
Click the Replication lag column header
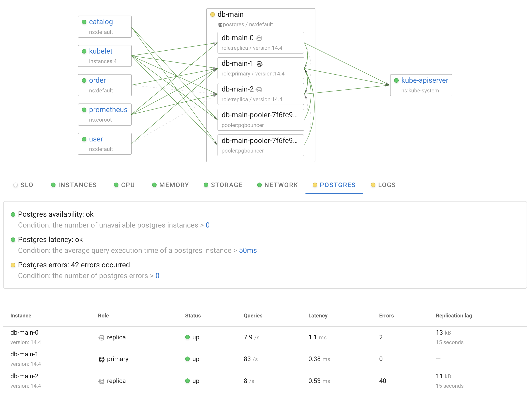453,315
